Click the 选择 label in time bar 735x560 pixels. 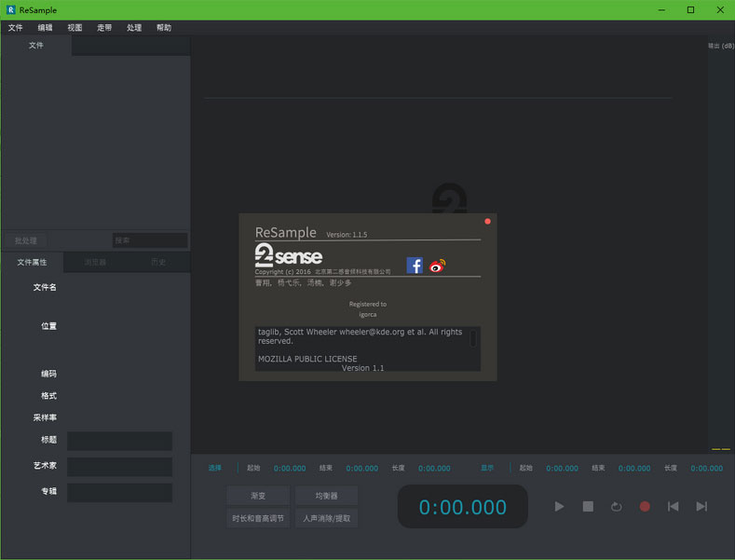point(214,468)
